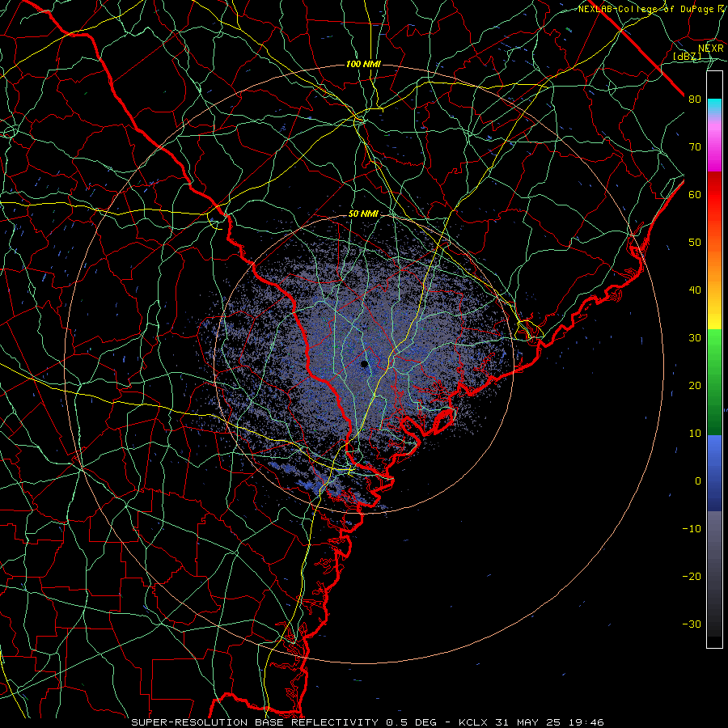Screen dimensions: 728x728
Task: Click the 100 NMI range ring label
Action: (x=363, y=64)
